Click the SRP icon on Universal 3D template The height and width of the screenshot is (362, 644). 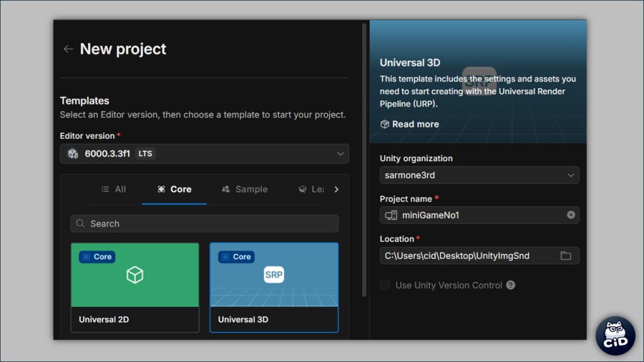pos(274,275)
